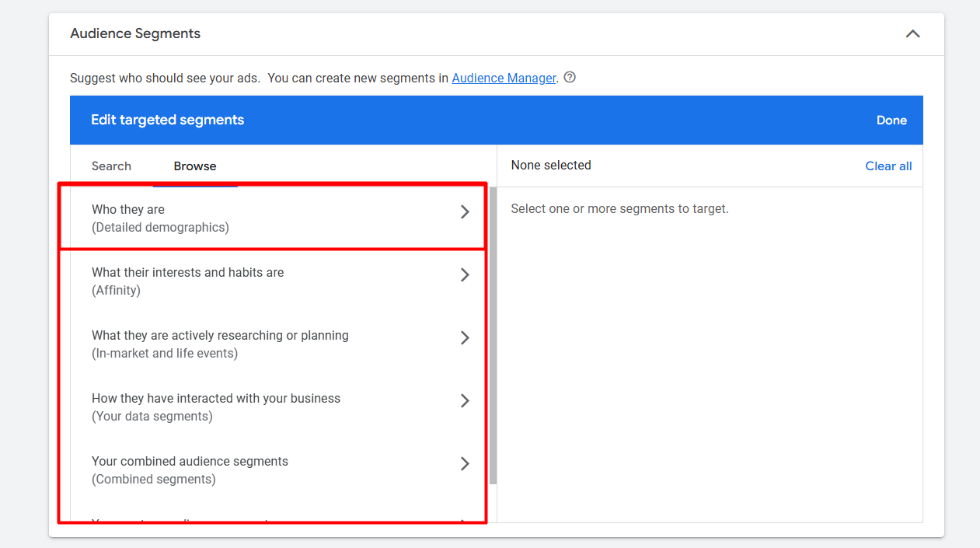Image resolution: width=980 pixels, height=548 pixels.
Task: Open the Audience Manager link
Action: pyautogui.click(x=504, y=78)
